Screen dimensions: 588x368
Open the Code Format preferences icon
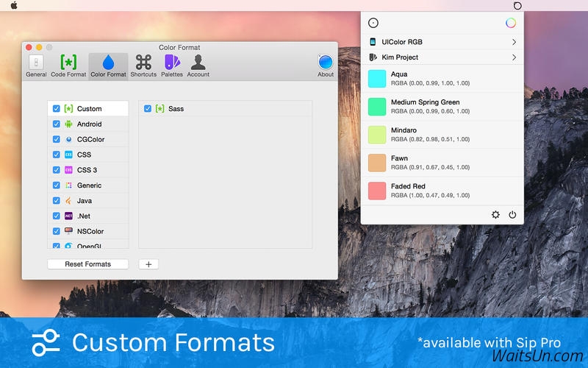pyautogui.click(x=68, y=63)
